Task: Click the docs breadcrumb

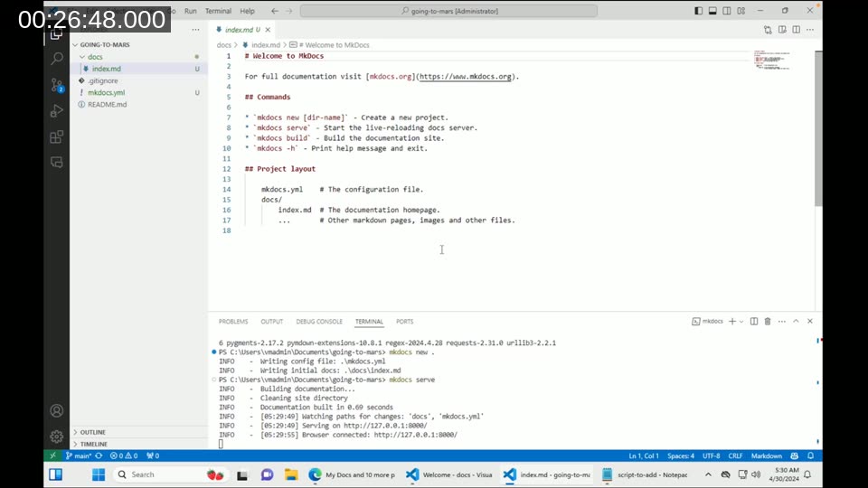Action: tap(223, 45)
